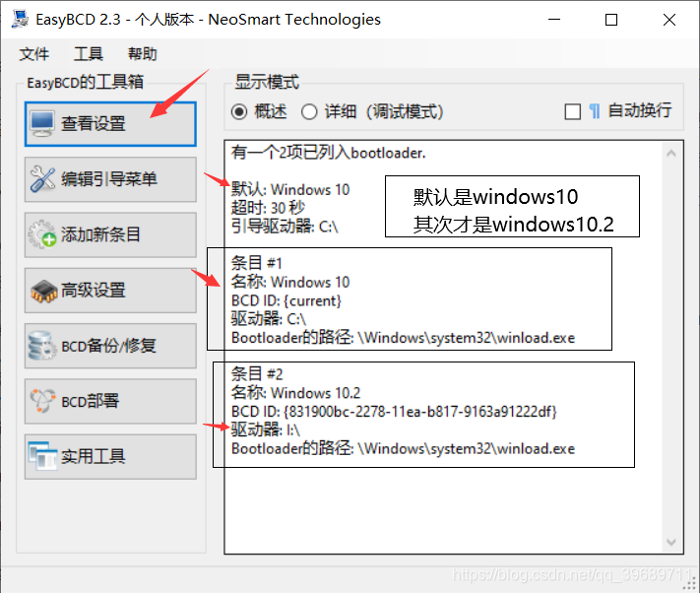Click the '有一个2项已列入bootloader.' line
700x593 pixels.
tap(329, 153)
